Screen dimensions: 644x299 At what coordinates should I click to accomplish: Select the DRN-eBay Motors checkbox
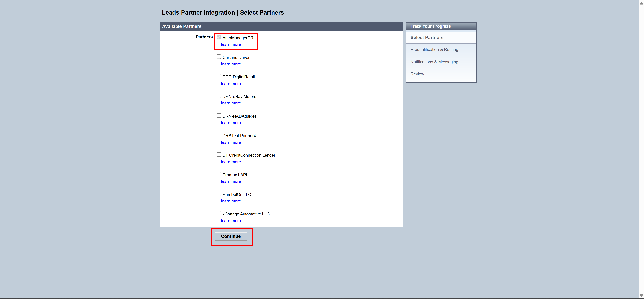pos(219,96)
